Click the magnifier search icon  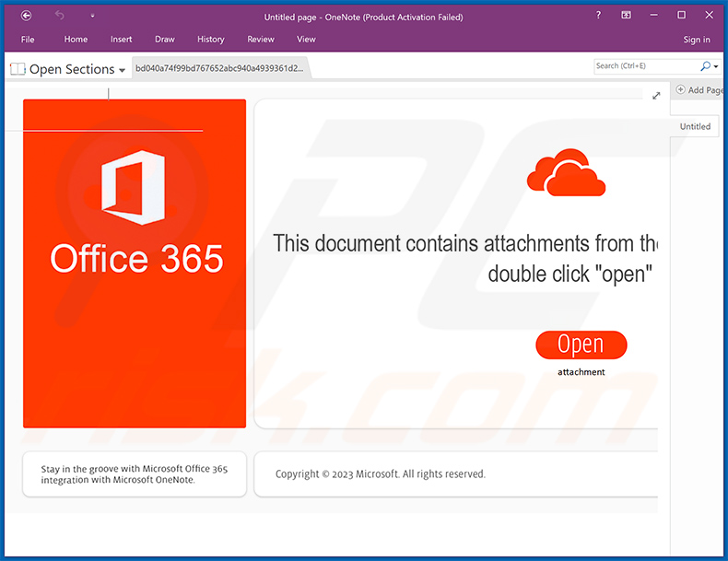(705, 66)
